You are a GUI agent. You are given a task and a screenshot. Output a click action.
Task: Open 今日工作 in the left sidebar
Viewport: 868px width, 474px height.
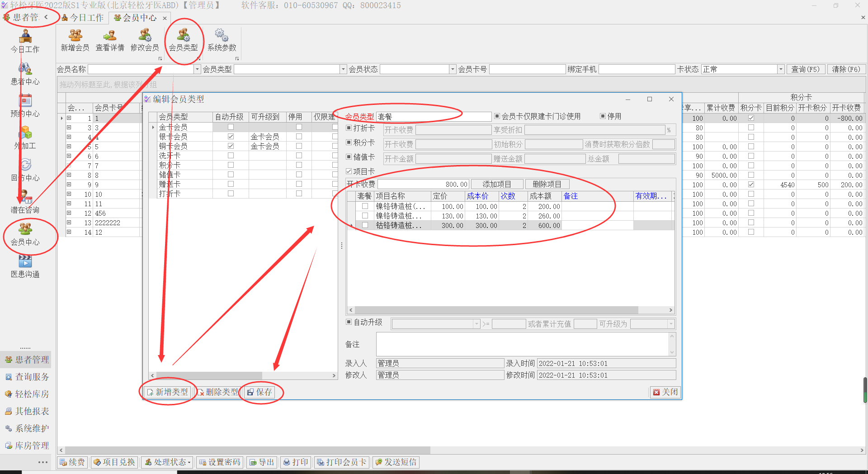tap(25, 41)
